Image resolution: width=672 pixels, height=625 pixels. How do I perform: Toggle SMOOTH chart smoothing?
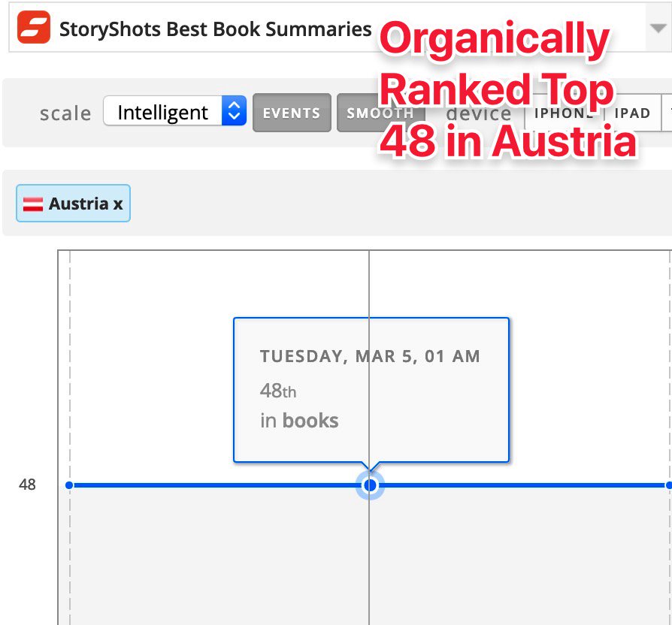pos(381,113)
